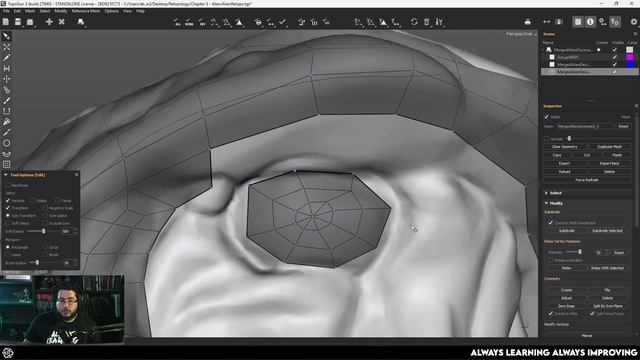The image size is (640, 360).
Task: Click the rotate/refresh arrow toolbar icon
Action: 414,22
